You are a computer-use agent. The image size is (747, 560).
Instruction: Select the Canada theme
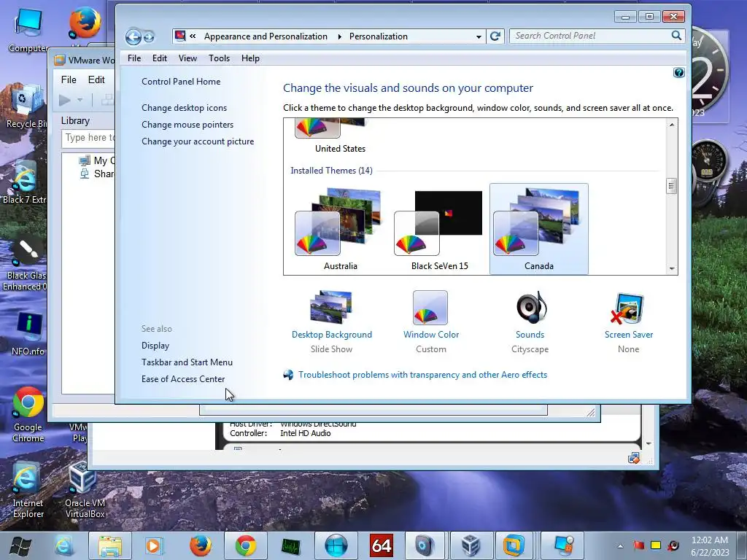click(539, 229)
